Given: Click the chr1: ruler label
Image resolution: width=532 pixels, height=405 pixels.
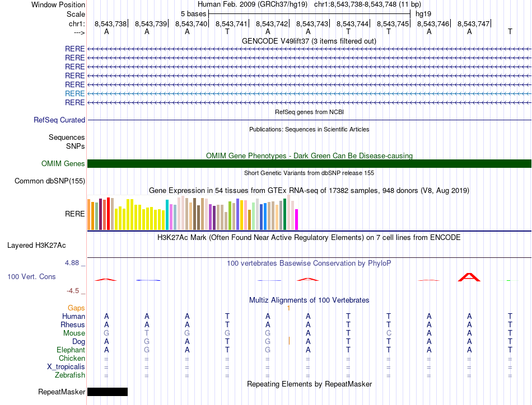Looking at the screenshot, I should pos(77,23).
